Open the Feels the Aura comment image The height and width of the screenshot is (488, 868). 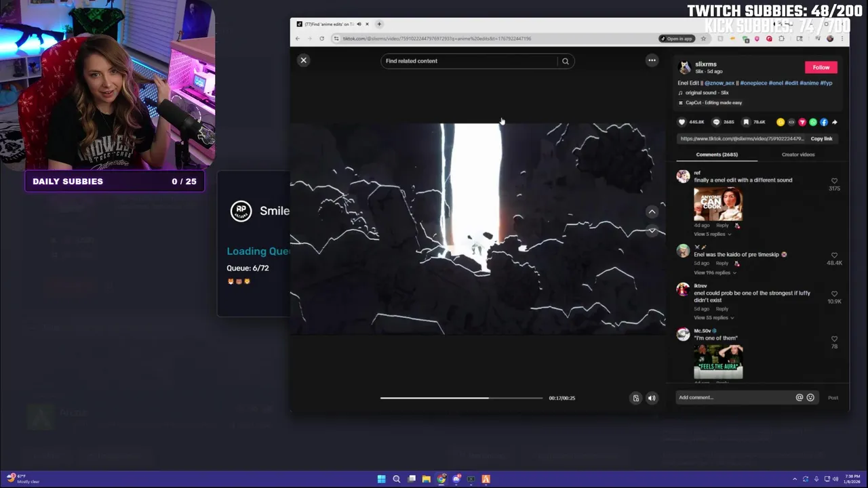click(x=718, y=361)
